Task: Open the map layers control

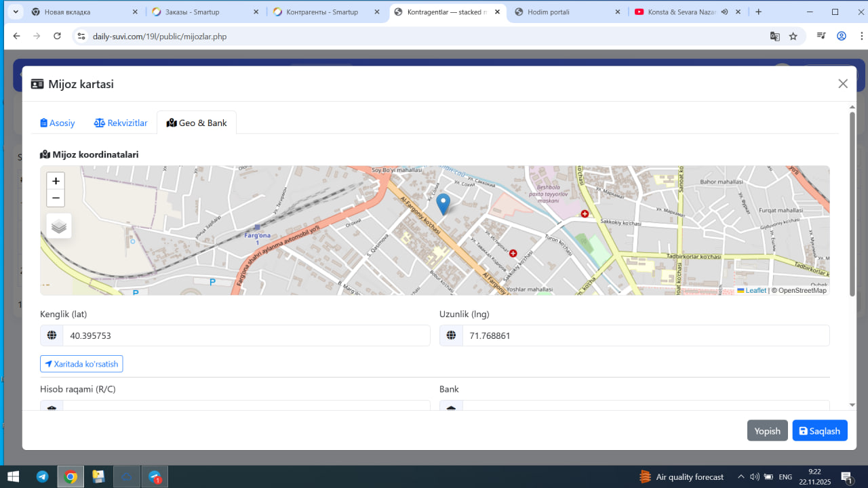Action: pyautogui.click(x=59, y=226)
